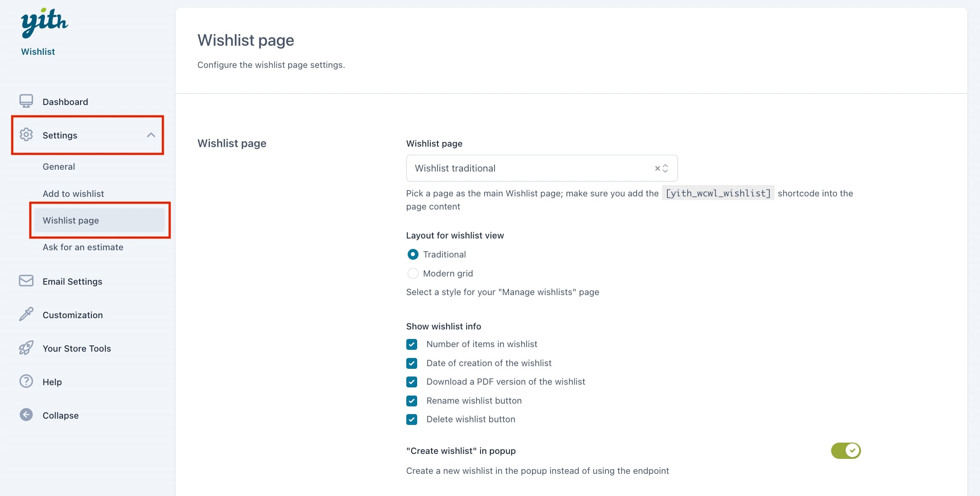
Task: Click the Settings menu label
Action: 60,135
